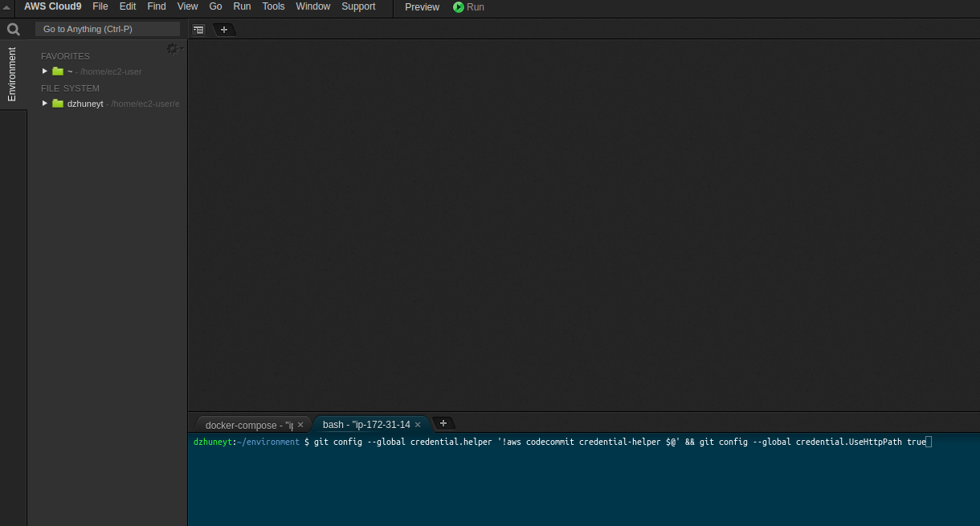Expand the home ec2-user favorites folder

coord(45,71)
